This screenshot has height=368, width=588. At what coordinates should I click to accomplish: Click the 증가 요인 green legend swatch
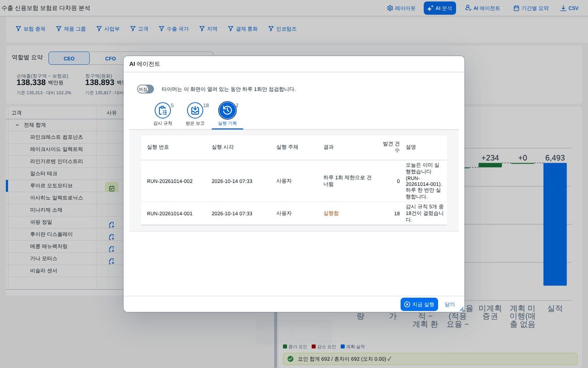(x=285, y=347)
